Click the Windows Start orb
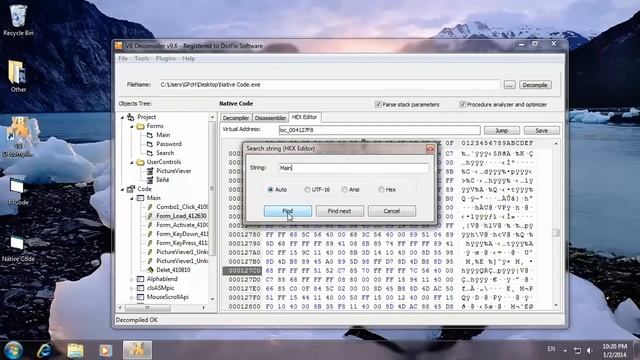Screen dimensions: 640x360 click(x=13, y=350)
